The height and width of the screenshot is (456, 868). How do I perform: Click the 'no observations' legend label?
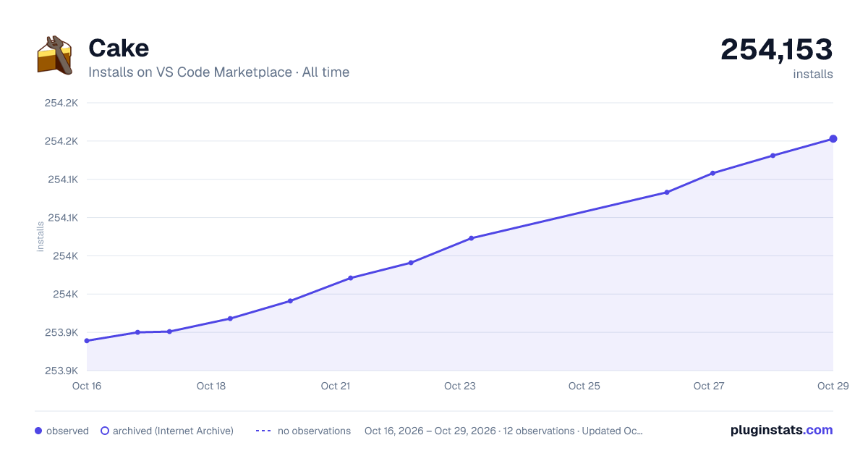314,431
